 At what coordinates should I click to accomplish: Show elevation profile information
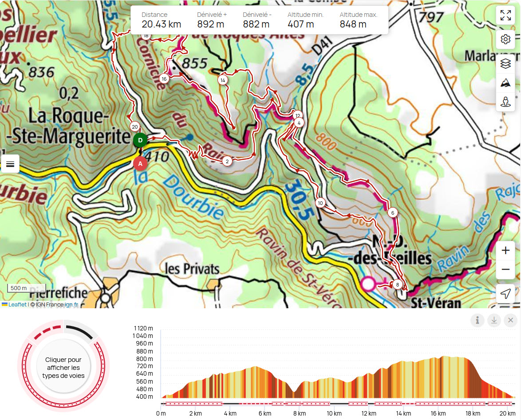478,320
